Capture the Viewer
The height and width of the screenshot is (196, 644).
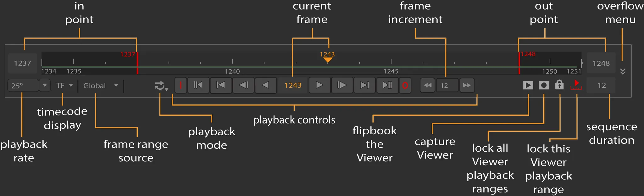pyautogui.click(x=544, y=85)
